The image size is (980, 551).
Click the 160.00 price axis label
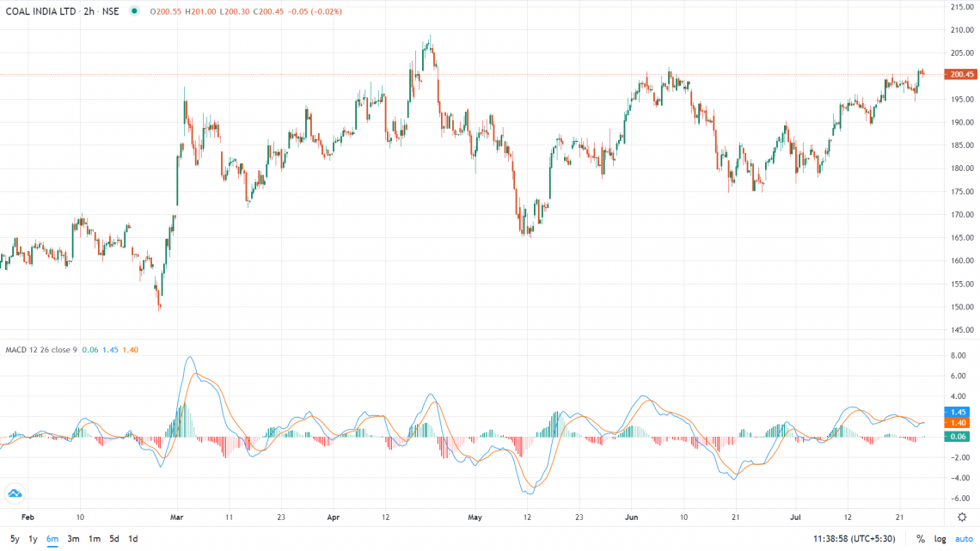[962, 260]
